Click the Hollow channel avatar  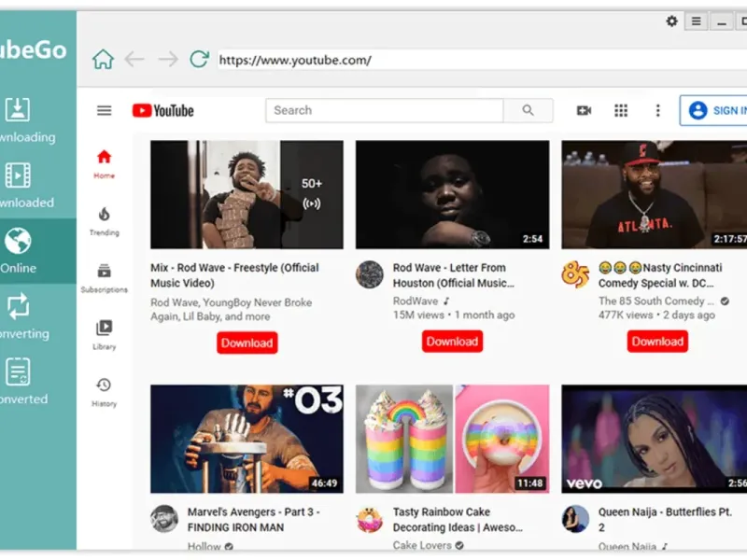[164, 519]
